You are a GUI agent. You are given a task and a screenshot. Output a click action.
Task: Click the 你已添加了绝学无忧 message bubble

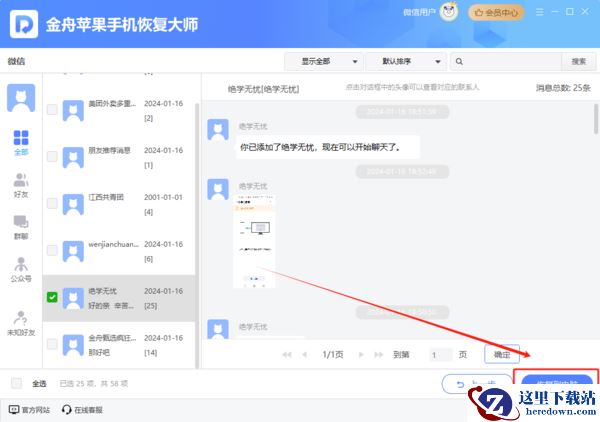point(328,147)
